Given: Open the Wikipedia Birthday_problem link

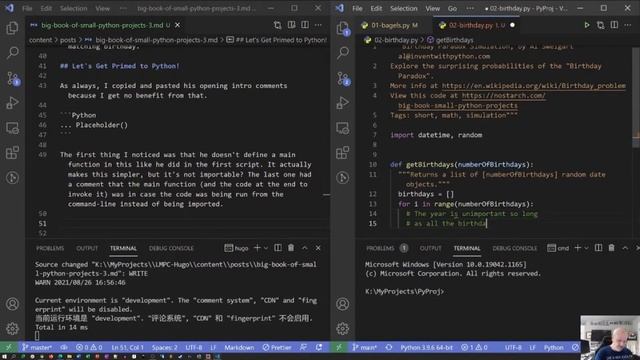Looking at the screenshot, I should 533,86.
